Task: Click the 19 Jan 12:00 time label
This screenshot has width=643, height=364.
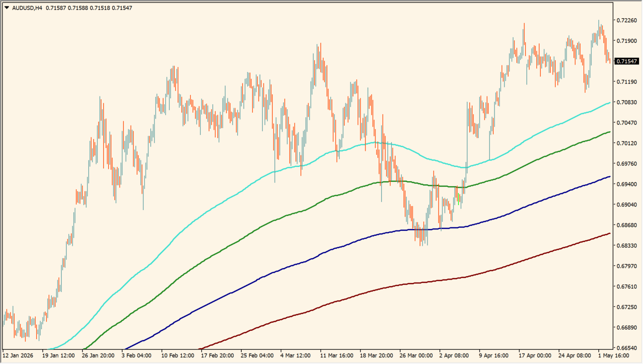Action: (58, 356)
